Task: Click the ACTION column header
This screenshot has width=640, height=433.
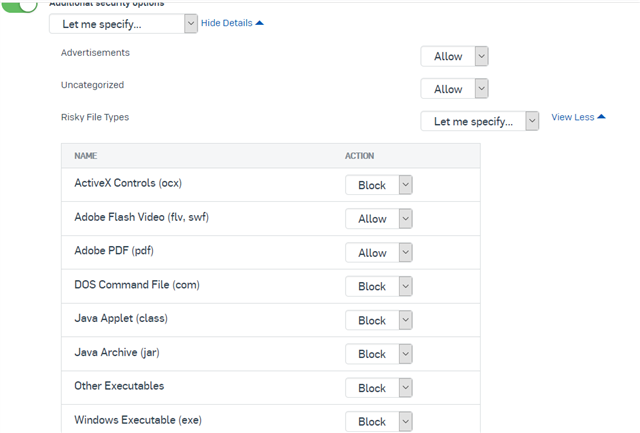Action: pyautogui.click(x=360, y=156)
